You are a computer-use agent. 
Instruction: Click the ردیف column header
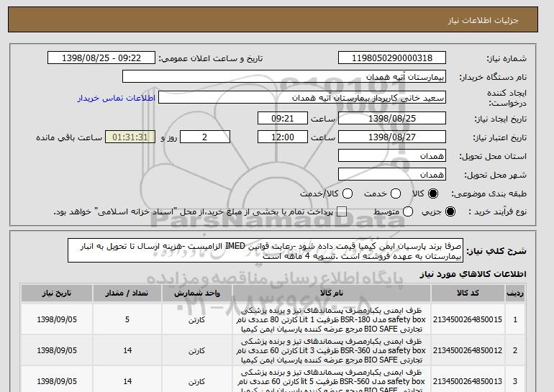click(515, 293)
